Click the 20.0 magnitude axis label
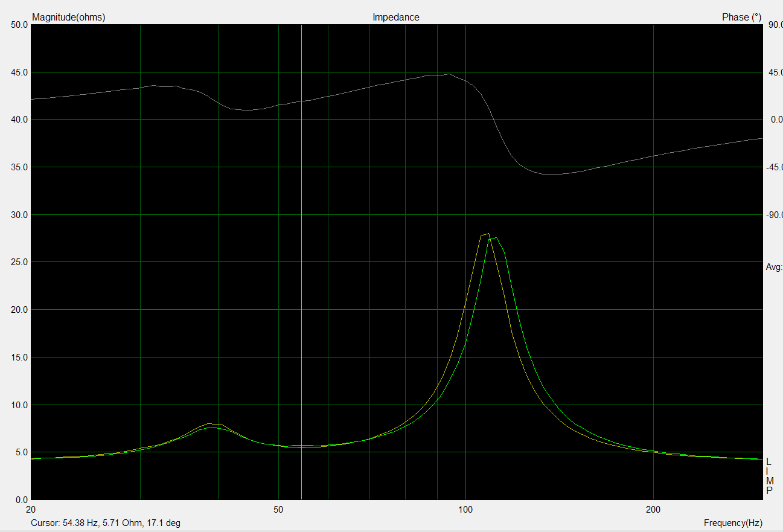 [x=19, y=310]
